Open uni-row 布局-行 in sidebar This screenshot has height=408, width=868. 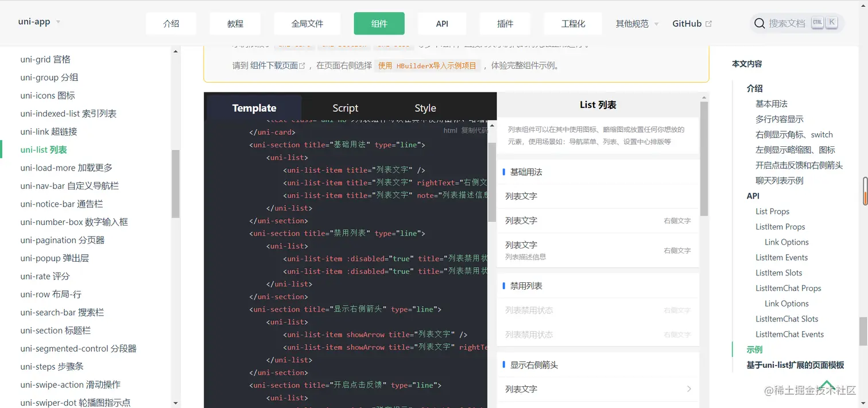pos(51,294)
